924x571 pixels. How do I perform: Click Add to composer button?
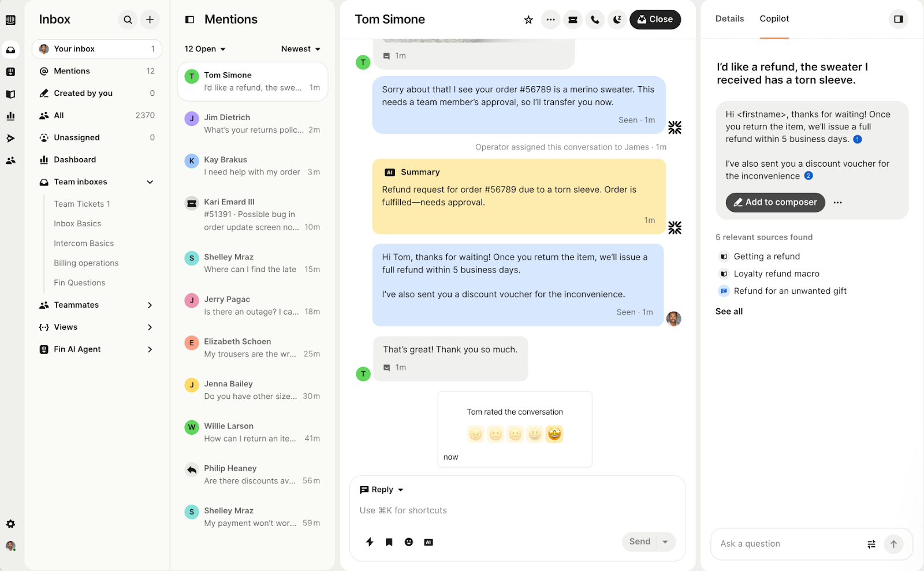point(775,202)
